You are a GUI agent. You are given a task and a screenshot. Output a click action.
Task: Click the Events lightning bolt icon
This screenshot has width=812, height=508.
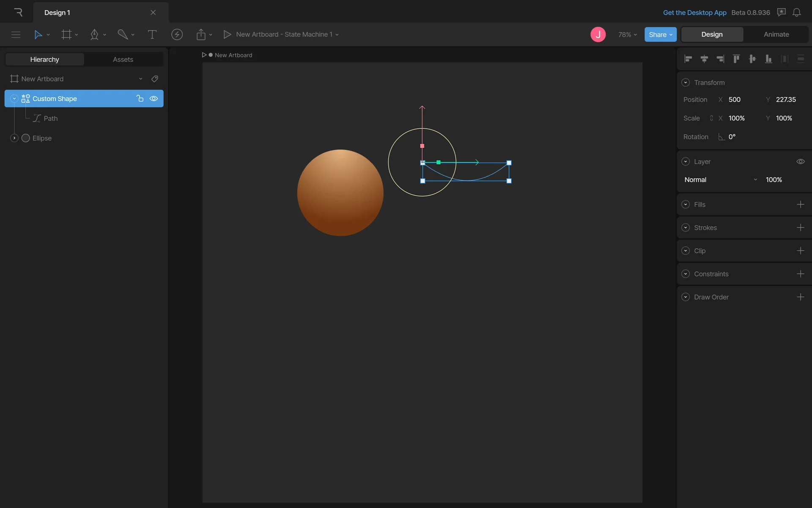tap(177, 34)
